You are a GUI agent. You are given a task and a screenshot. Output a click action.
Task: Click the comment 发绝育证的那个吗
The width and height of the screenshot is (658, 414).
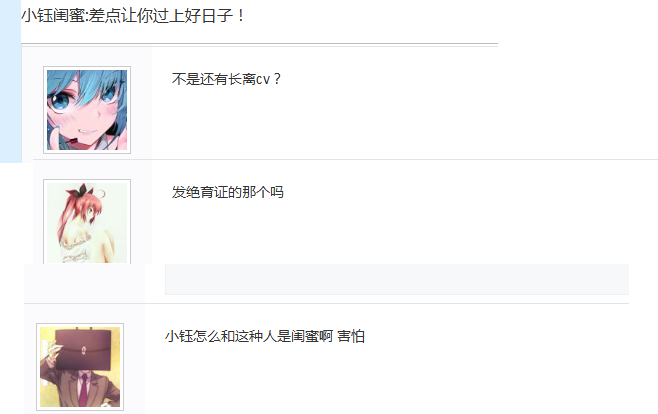point(227,192)
